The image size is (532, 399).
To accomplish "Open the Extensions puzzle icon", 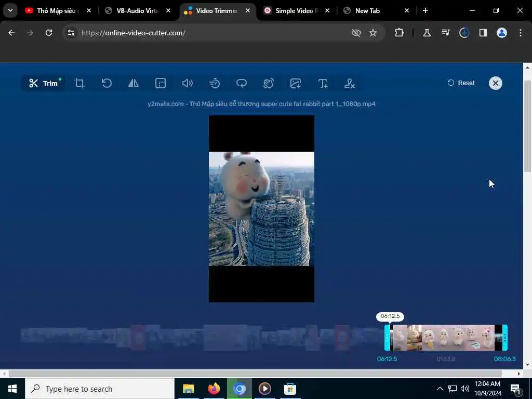I will 400,33.
